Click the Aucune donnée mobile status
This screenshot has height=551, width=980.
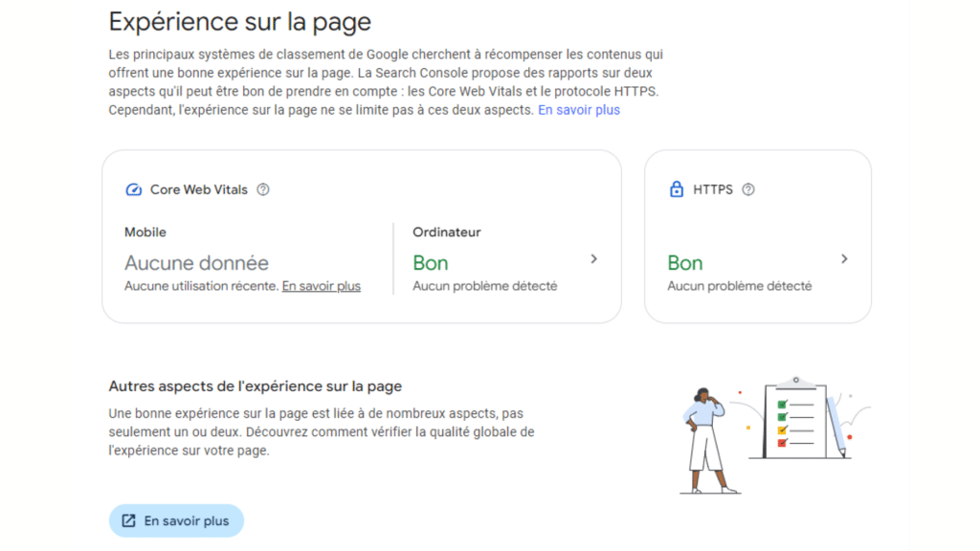[x=196, y=263]
